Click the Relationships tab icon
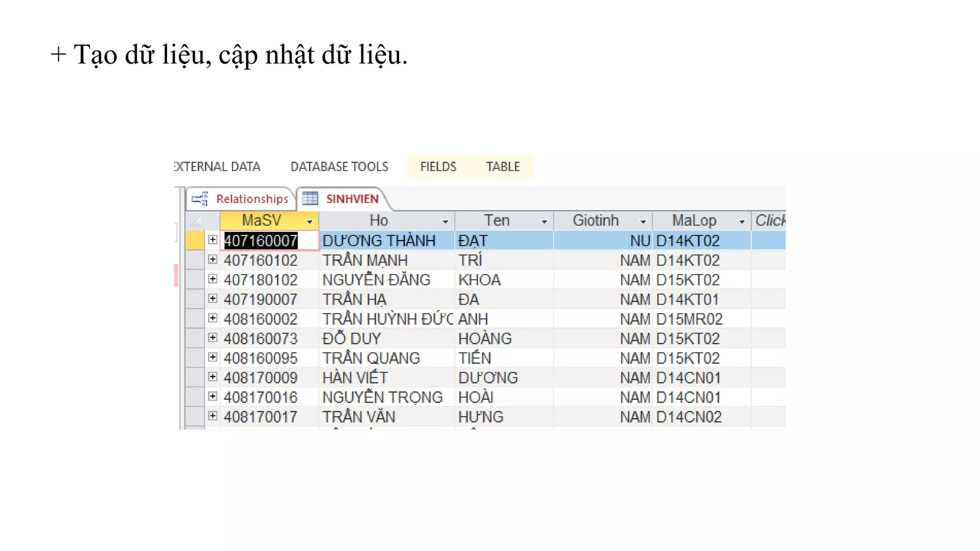This screenshot has width=980, height=551. (200, 198)
